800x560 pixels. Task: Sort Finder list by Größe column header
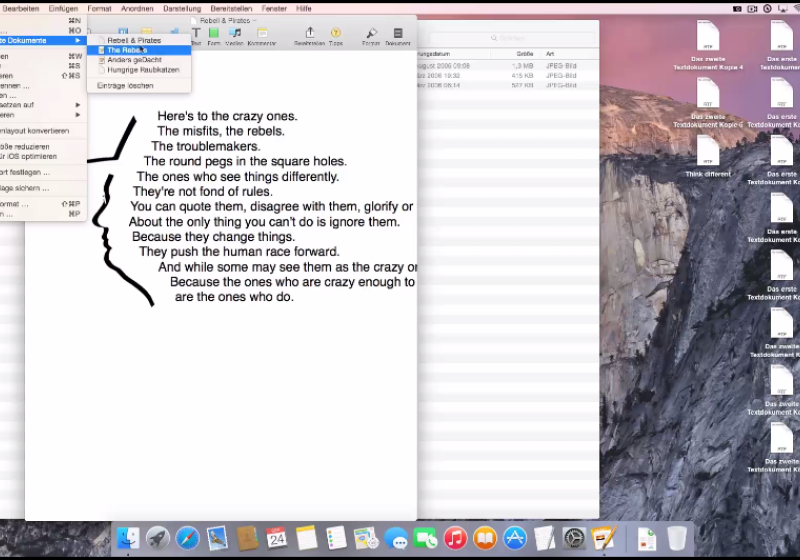[525, 53]
